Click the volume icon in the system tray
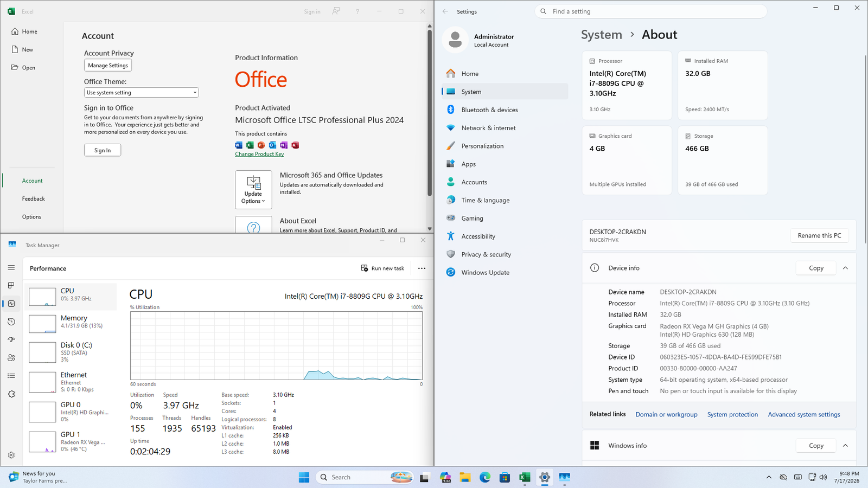The image size is (868, 488). click(824, 477)
